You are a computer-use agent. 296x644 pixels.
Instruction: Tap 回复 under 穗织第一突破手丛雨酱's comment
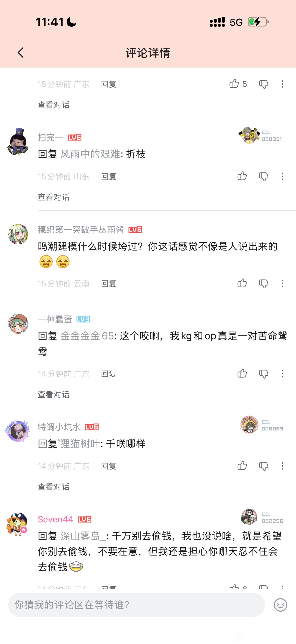pyautogui.click(x=109, y=284)
